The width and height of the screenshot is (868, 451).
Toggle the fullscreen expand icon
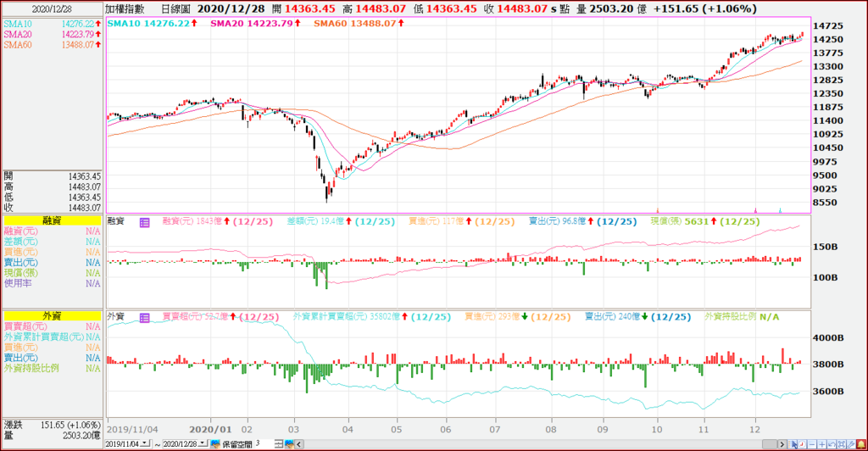pos(842,444)
